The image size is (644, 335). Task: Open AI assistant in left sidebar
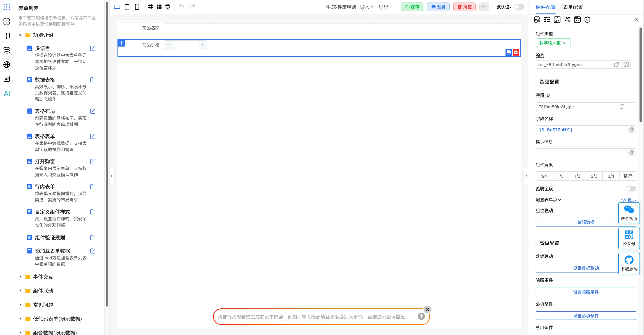click(x=7, y=94)
